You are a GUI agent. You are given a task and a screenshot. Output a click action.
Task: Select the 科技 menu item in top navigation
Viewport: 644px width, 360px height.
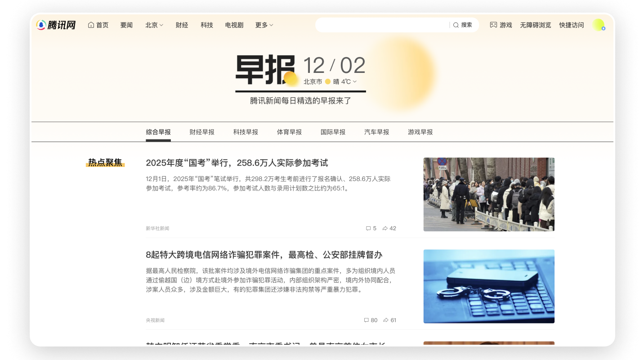point(207,25)
